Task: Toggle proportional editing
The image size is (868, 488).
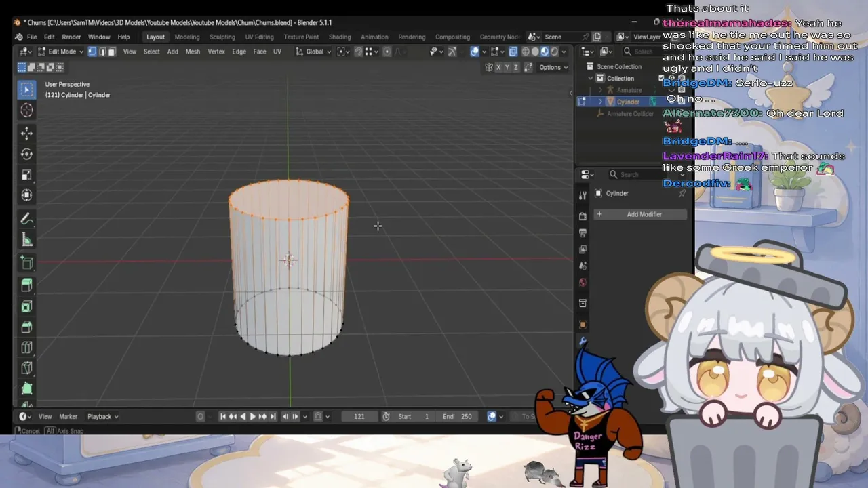Action: [x=387, y=52]
